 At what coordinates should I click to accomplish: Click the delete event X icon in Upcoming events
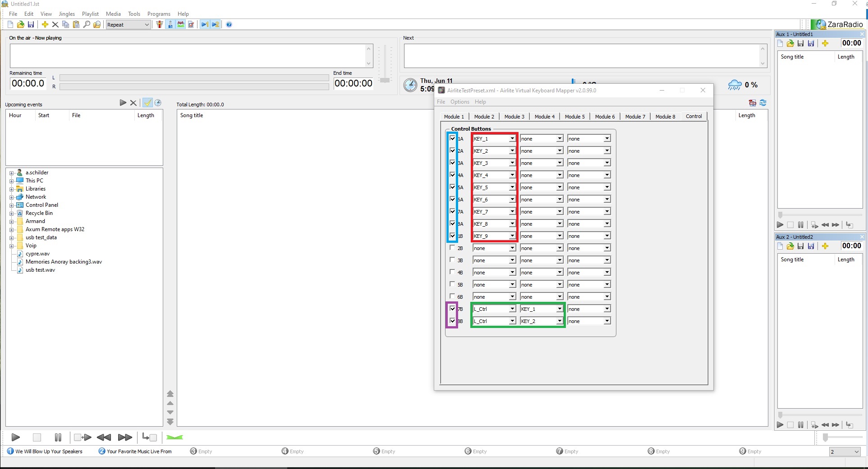point(133,103)
